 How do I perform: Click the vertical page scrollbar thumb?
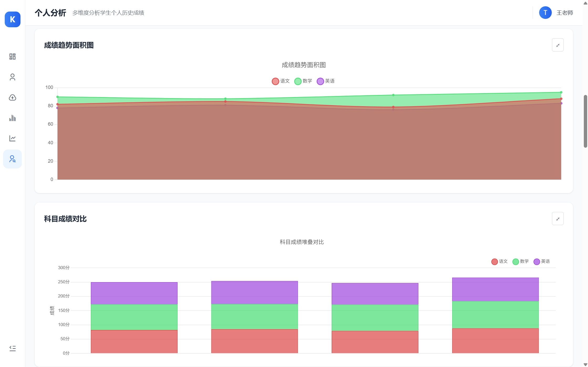click(585, 121)
